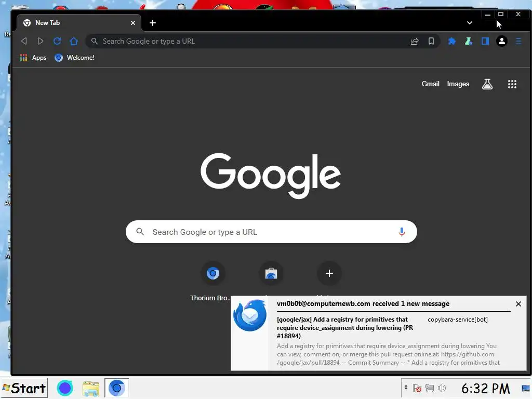The width and height of the screenshot is (532, 399).
Task: Click notification header about 1 new message
Action: (x=363, y=303)
